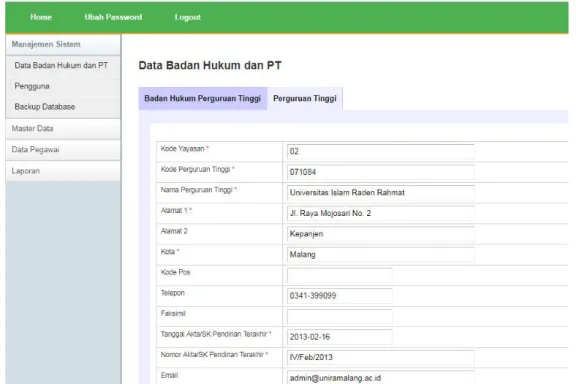Image resolution: width=576 pixels, height=384 pixels.
Task: Click Ubah Password in top bar
Action: tap(113, 17)
